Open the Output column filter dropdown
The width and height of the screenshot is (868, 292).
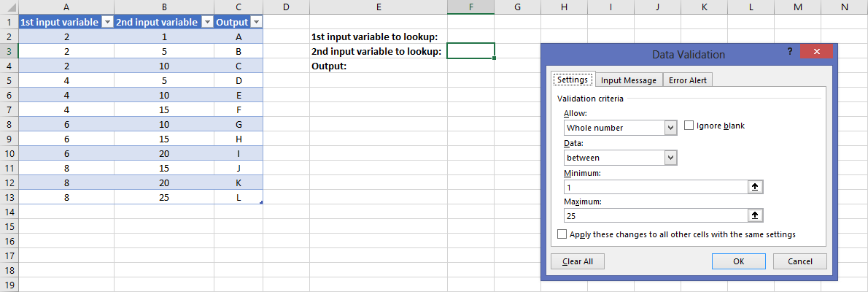point(256,22)
